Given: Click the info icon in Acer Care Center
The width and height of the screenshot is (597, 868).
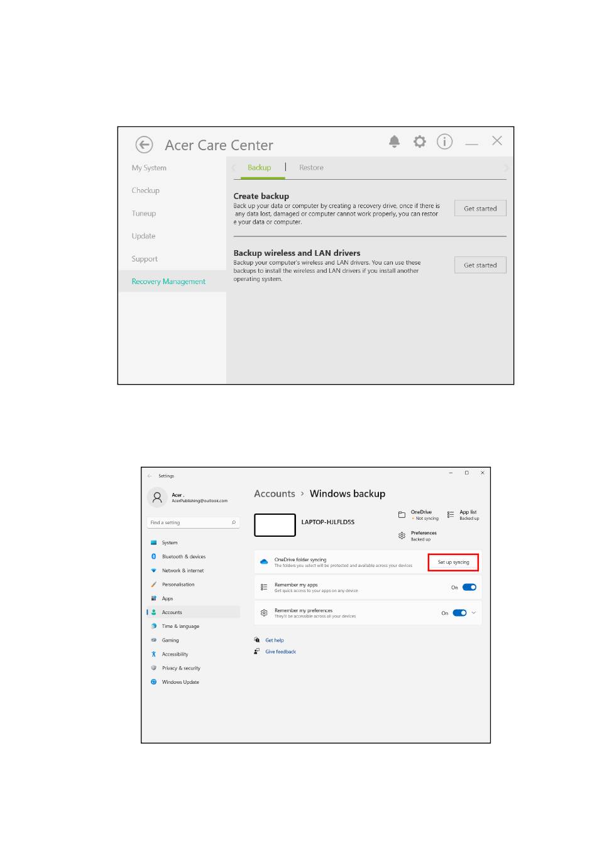Looking at the screenshot, I should pyautogui.click(x=444, y=141).
